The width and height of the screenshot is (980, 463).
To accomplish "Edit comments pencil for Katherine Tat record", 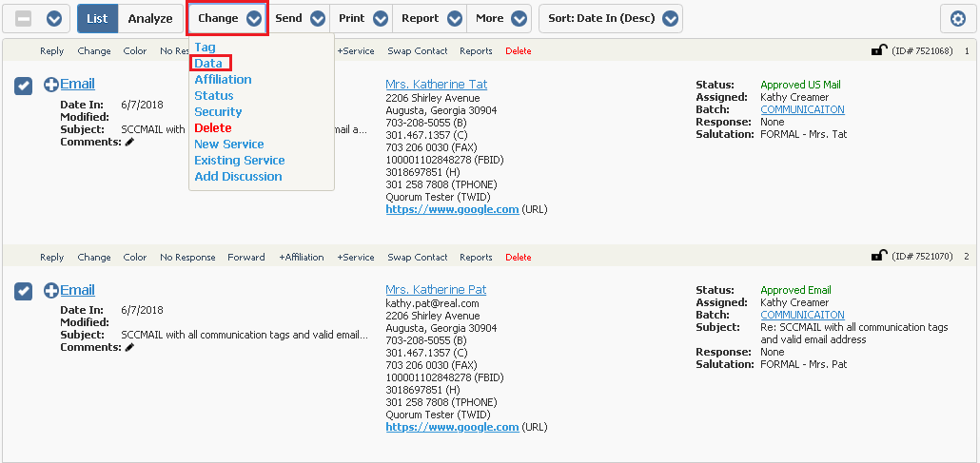I will pyautogui.click(x=129, y=143).
